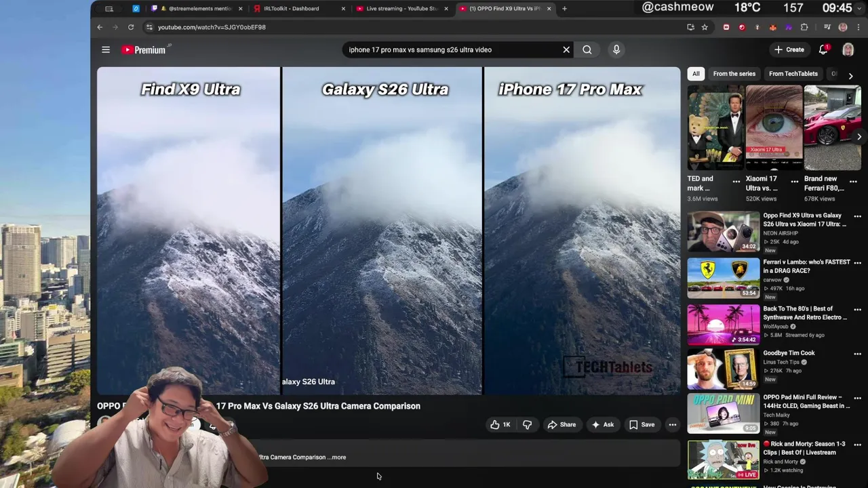Open more actions menu beside Save
868x488 pixels.
pyautogui.click(x=673, y=425)
